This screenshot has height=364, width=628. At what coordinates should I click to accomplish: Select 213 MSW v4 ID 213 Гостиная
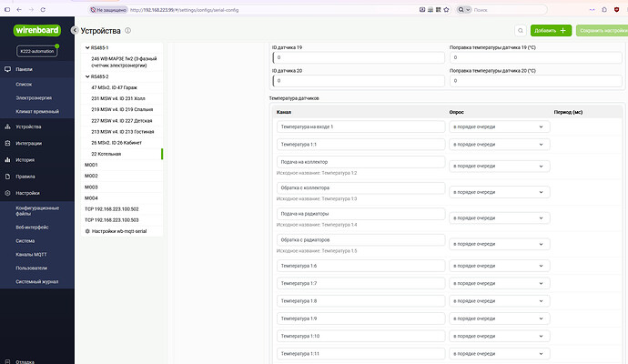coord(122,132)
